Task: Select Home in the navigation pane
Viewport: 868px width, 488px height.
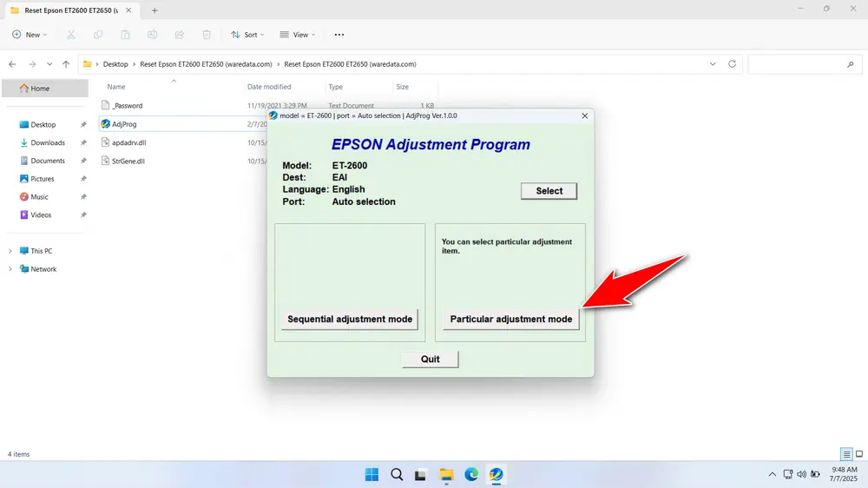Action: [45, 88]
